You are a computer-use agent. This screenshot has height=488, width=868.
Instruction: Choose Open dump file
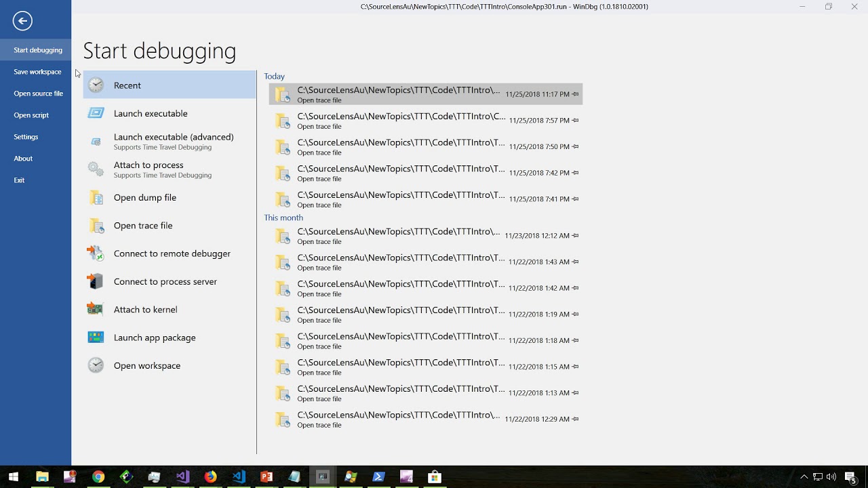click(x=170, y=197)
